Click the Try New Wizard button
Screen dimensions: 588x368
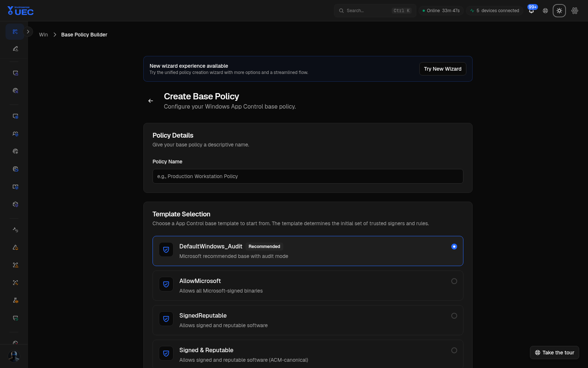click(x=442, y=69)
